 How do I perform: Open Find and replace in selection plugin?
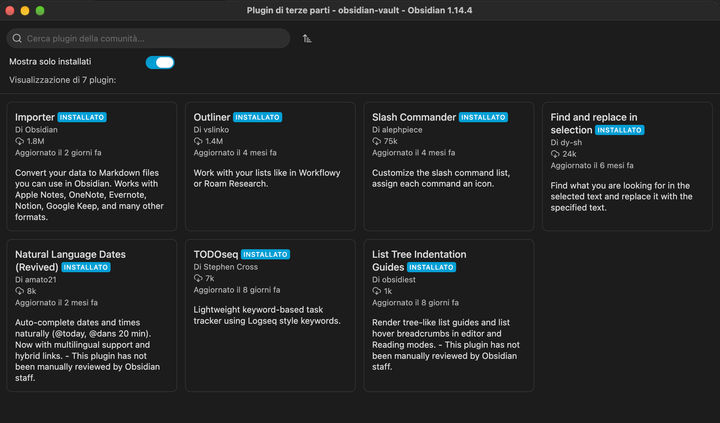pyautogui.click(x=627, y=166)
